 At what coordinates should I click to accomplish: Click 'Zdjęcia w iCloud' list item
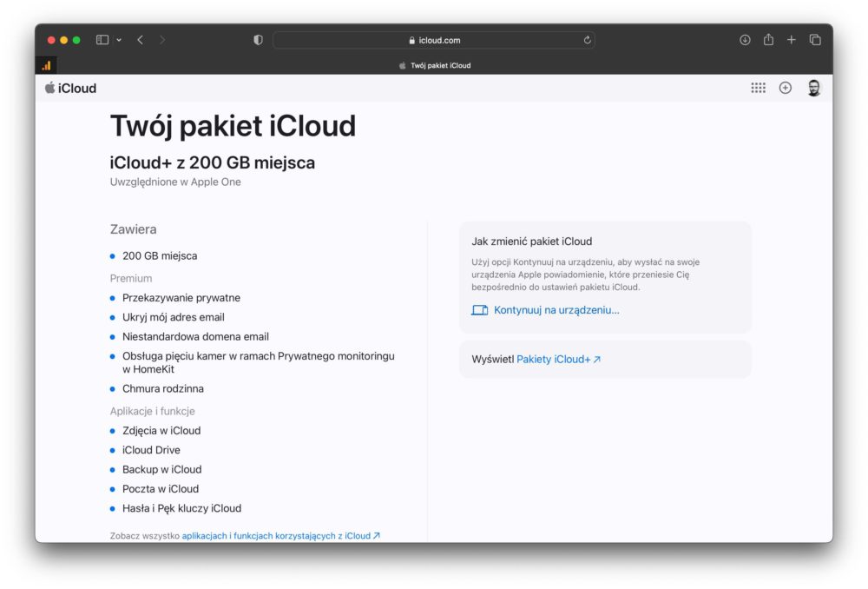click(161, 431)
